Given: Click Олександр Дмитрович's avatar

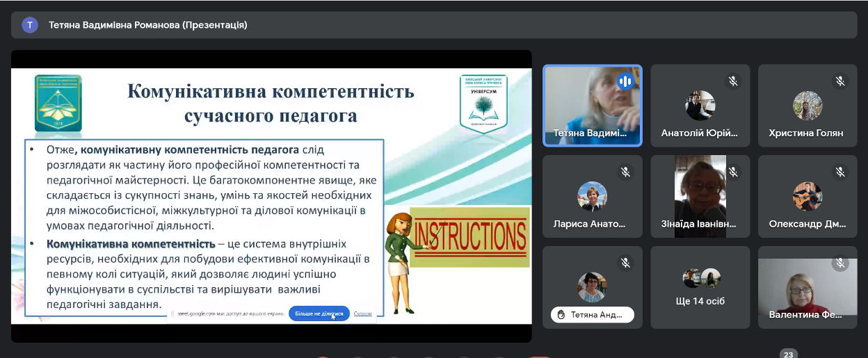Looking at the screenshot, I should coord(807,196).
